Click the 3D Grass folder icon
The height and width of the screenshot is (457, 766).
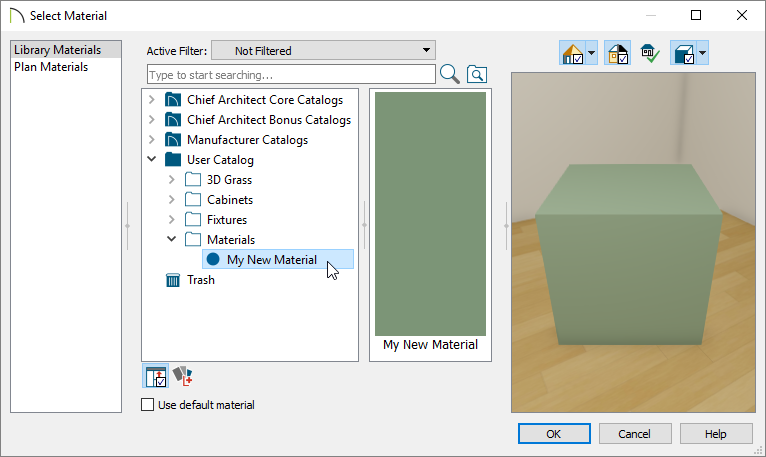point(193,180)
